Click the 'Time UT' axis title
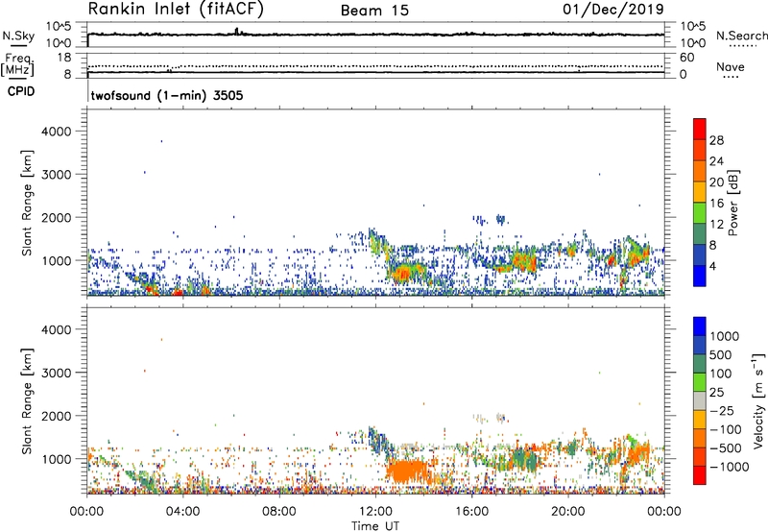 click(x=375, y=526)
